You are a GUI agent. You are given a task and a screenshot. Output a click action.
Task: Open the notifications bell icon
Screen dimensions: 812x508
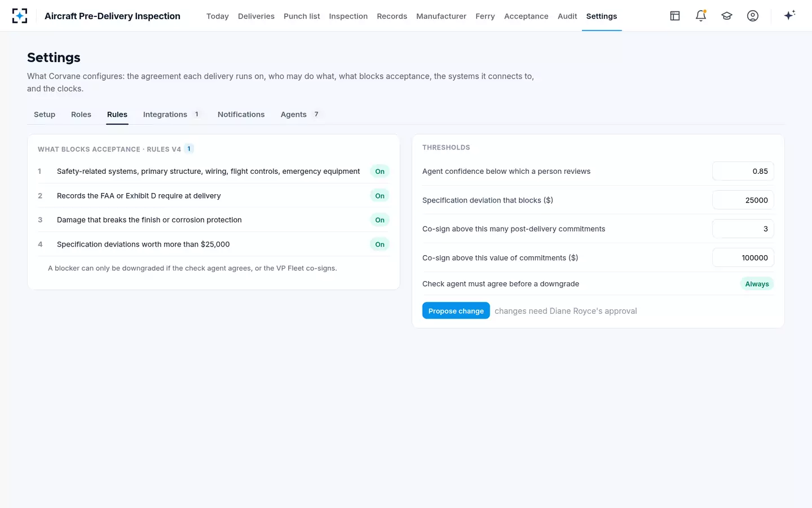[701, 16]
